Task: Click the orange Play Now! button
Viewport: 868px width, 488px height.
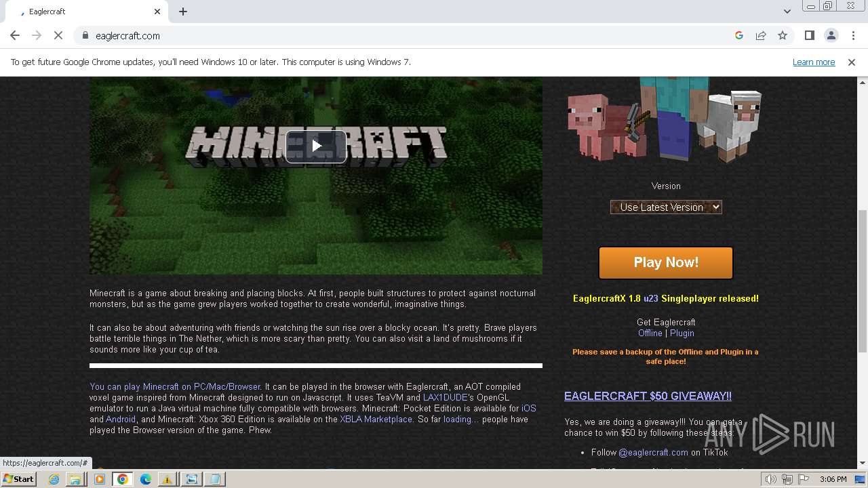Action: tap(666, 263)
